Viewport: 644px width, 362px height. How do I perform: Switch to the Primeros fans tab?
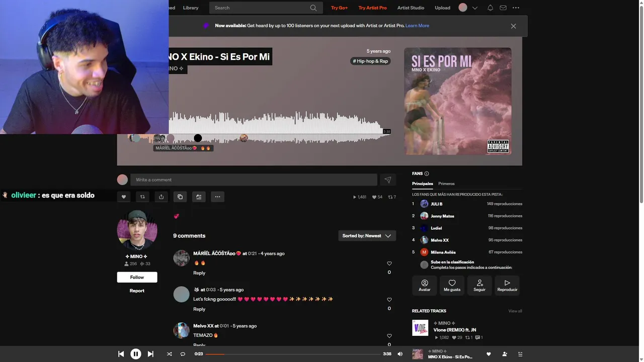tap(446, 184)
